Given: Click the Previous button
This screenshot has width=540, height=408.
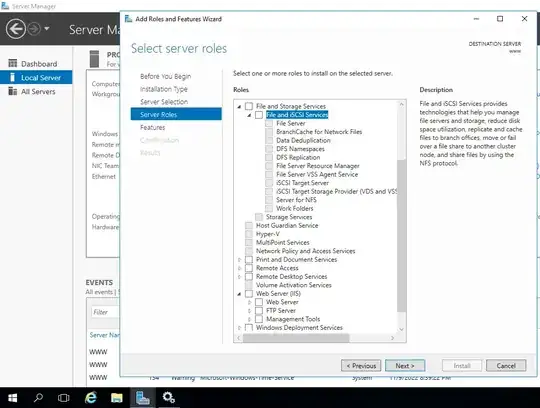Looking at the screenshot, I should (x=361, y=366).
